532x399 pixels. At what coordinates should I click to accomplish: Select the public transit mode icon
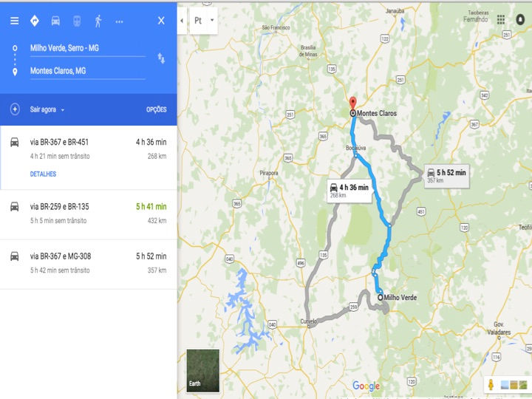(x=77, y=21)
